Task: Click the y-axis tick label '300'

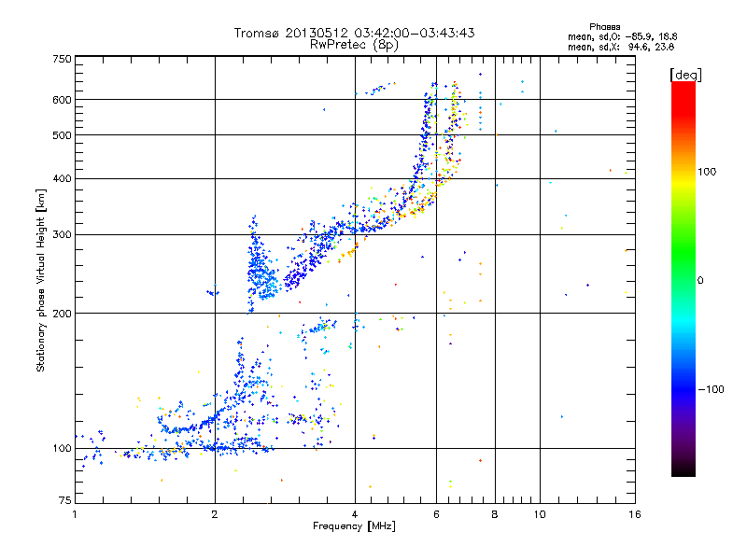Action: [x=63, y=235]
